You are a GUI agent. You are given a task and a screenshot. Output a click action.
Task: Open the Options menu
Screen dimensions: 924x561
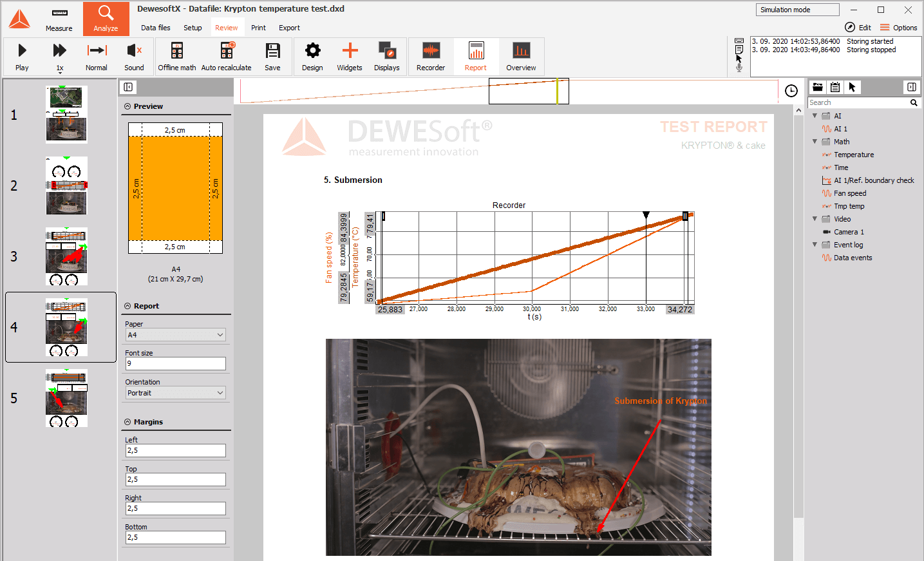898,27
